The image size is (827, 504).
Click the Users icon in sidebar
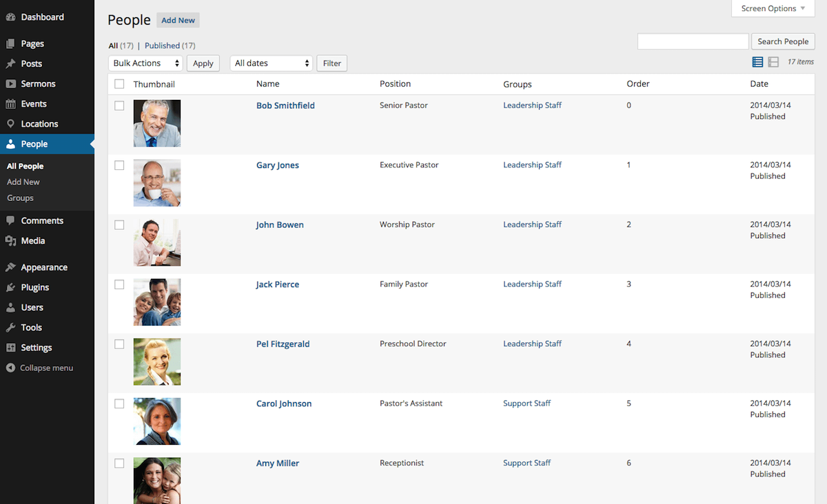(x=10, y=308)
